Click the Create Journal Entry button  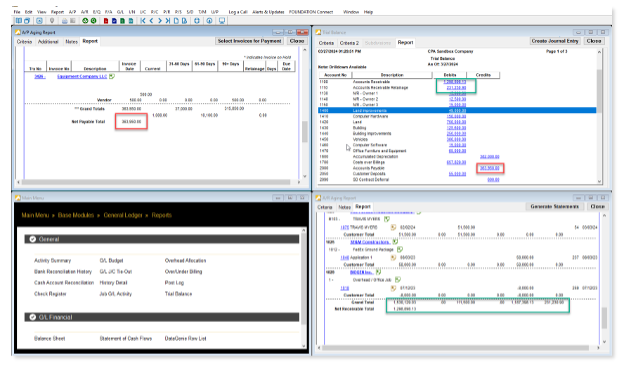click(555, 41)
